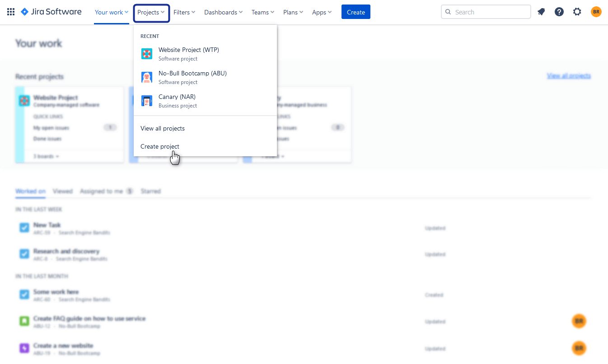This screenshot has height=364, width=608.
Task: Open the Research and discovery issue
Action: [x=66, y=251]
